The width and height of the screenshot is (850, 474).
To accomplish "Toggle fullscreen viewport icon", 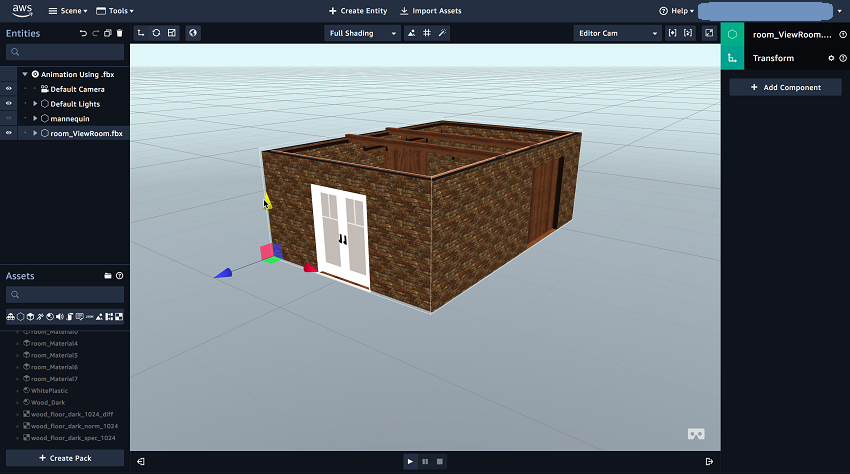I will pos(709,33).
